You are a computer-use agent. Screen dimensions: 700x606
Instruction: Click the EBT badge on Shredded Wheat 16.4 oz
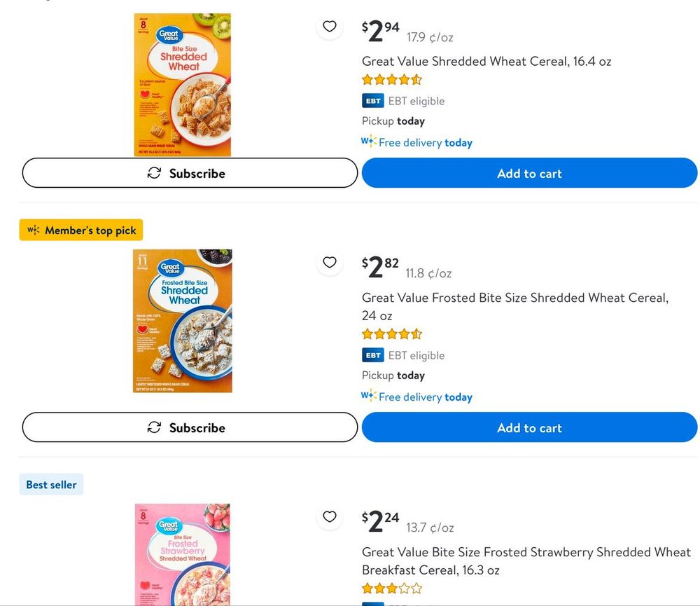coord(373,101)
